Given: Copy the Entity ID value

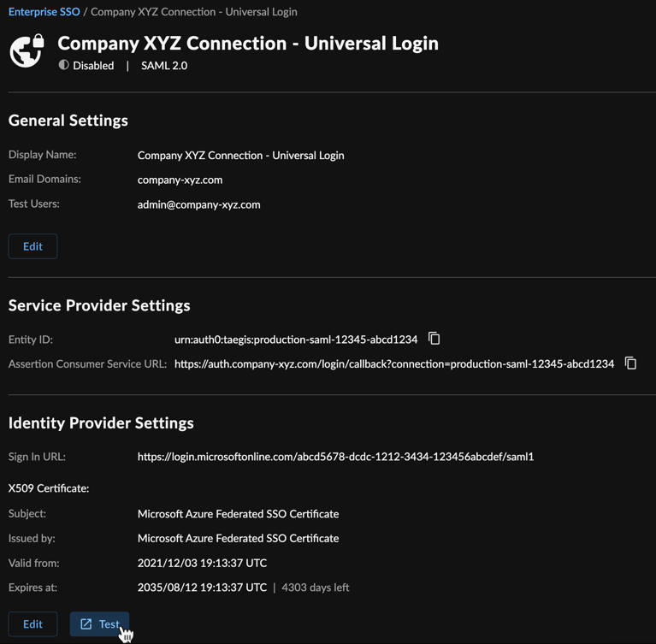Looking at the screenshot, I should [434, 338].
